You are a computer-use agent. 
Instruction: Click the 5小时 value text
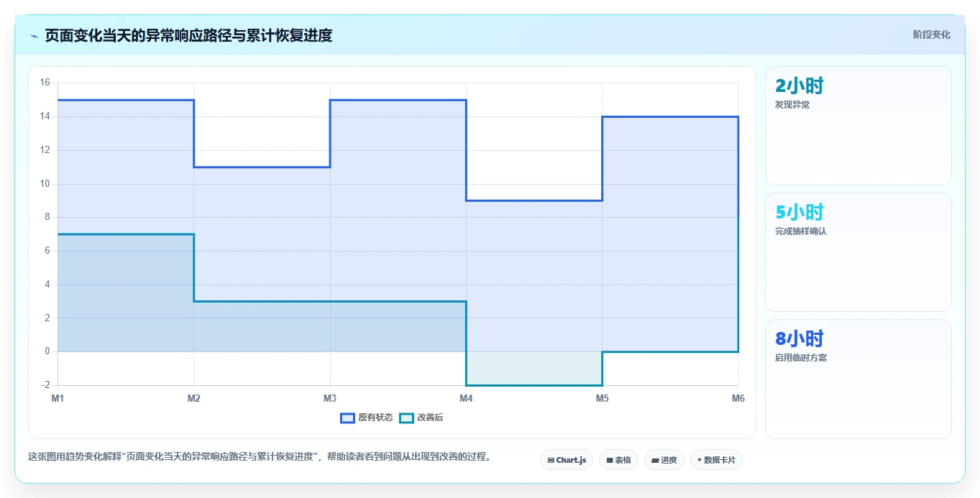800,213
